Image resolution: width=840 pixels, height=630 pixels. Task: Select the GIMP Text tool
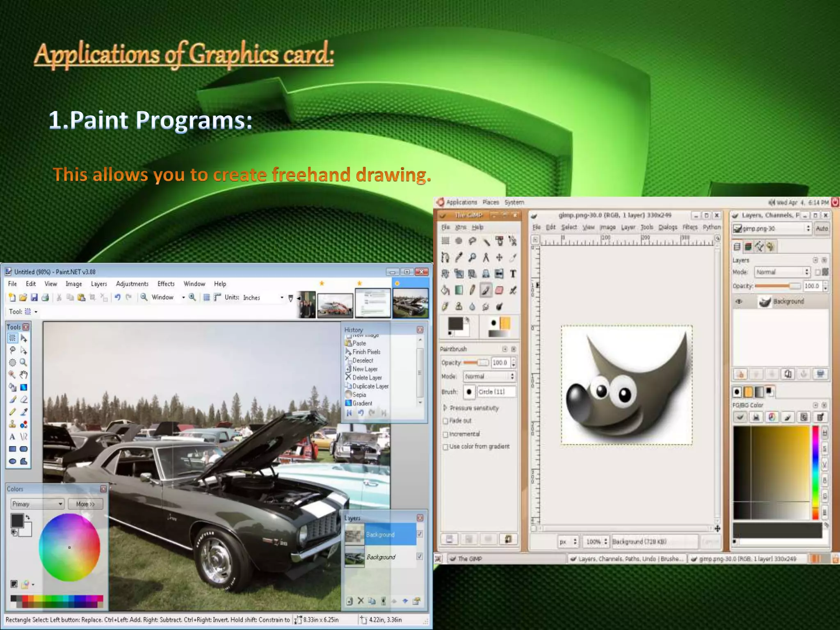(x=513, y=274)
